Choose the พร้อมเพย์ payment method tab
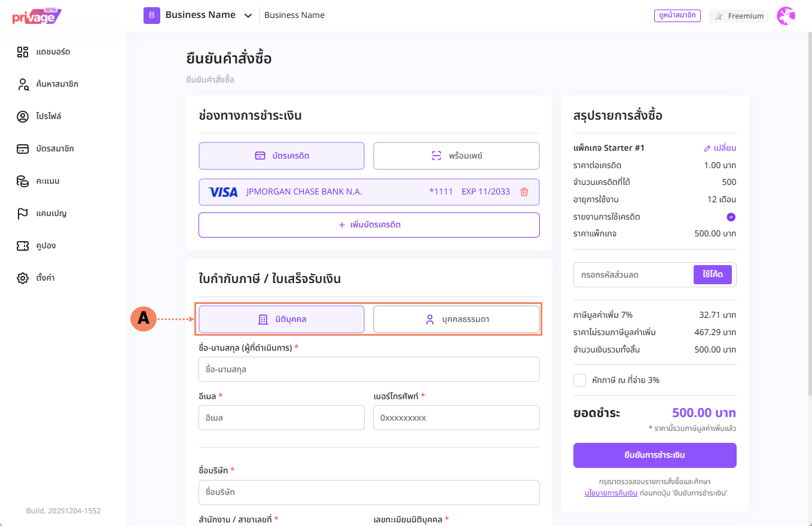 (456, 156)
